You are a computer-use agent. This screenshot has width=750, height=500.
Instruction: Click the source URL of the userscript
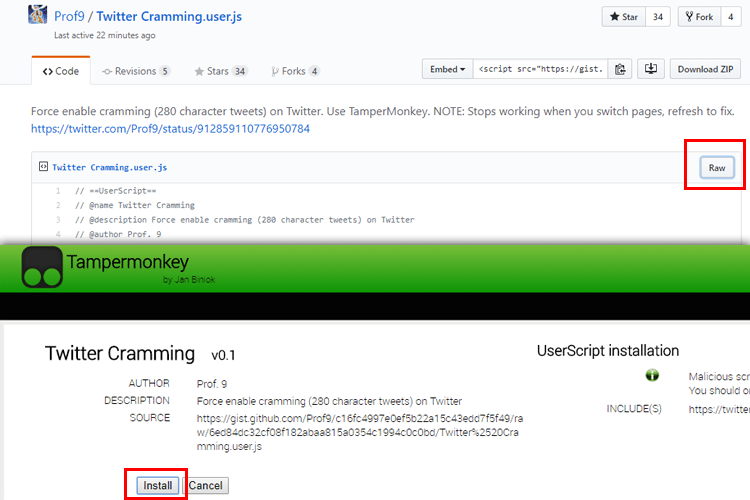(360, 432)
